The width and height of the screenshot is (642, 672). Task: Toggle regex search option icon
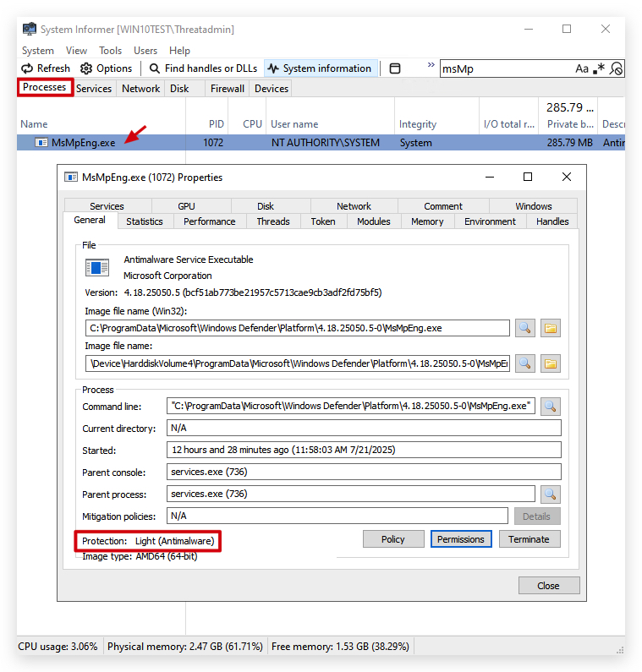point(599,68)
